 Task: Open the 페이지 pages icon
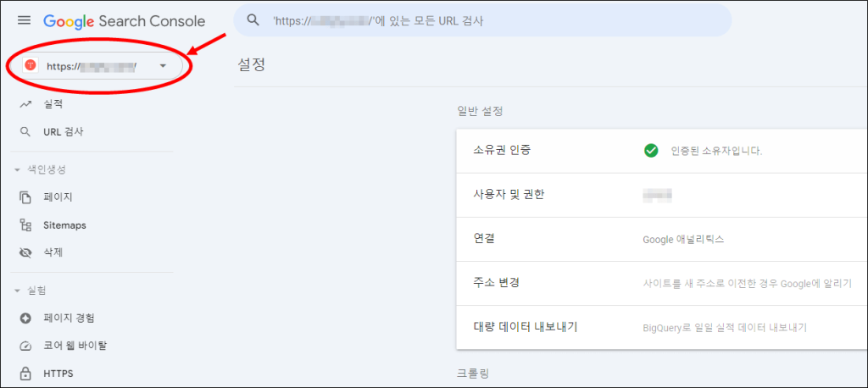(25, 197)
